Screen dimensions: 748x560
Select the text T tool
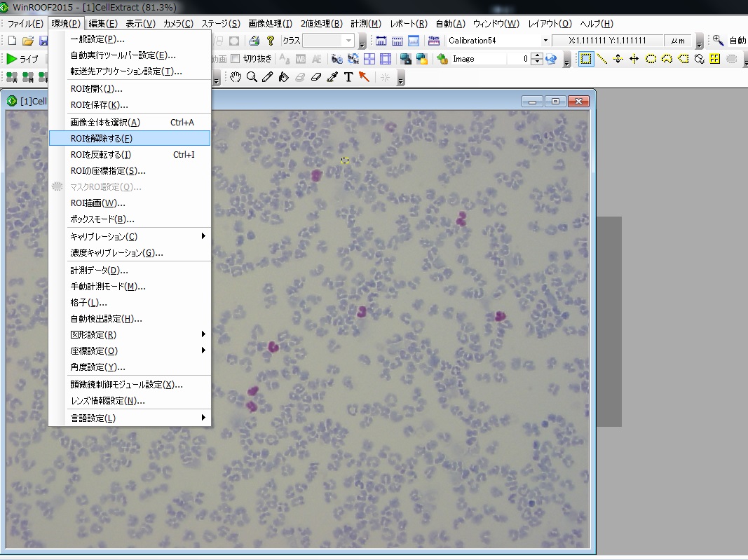(x=348, y=77)
